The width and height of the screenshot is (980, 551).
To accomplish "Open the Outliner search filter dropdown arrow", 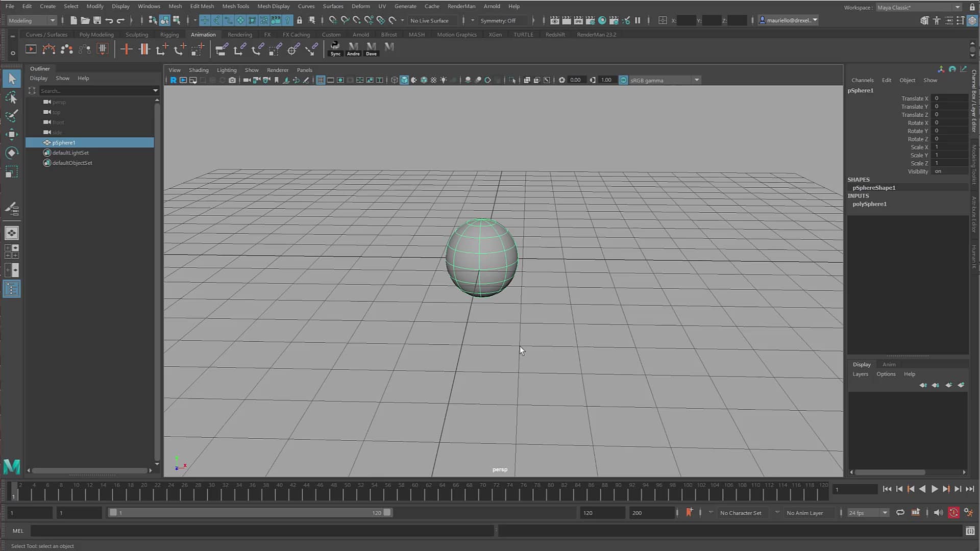I will [x=156, y=91].
